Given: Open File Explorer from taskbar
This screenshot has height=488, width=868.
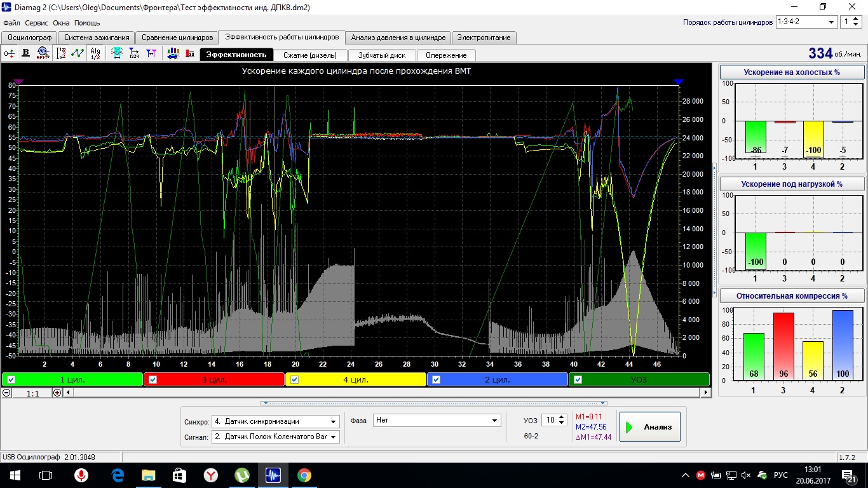Looking at the screenshot, I should click(149, 475).
